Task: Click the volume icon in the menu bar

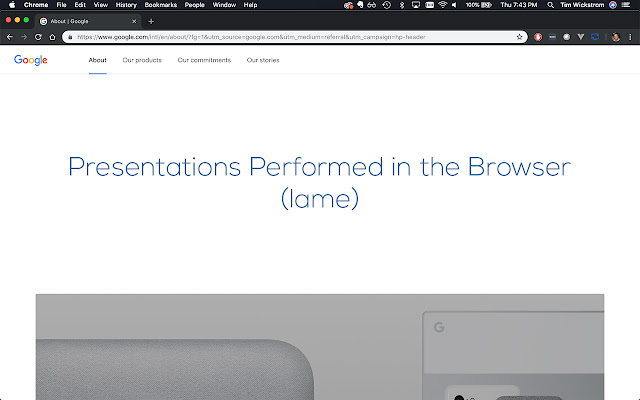Action: coord(454,5)
